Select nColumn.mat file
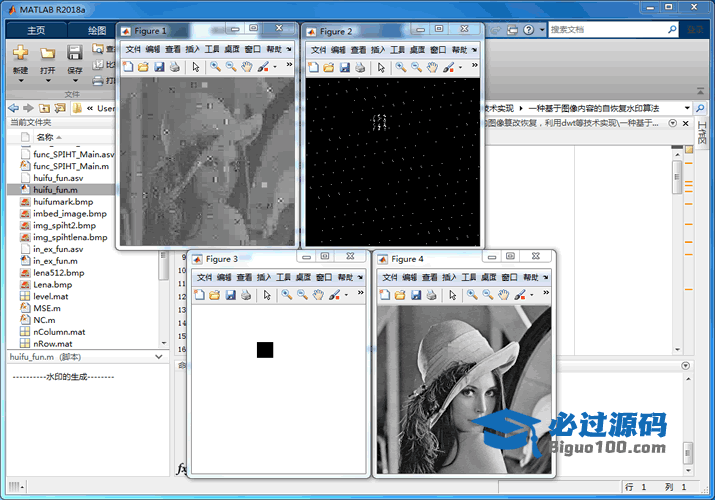Viewport: 715px width, 500px height. pyautogui.click(x=61, y=332)
